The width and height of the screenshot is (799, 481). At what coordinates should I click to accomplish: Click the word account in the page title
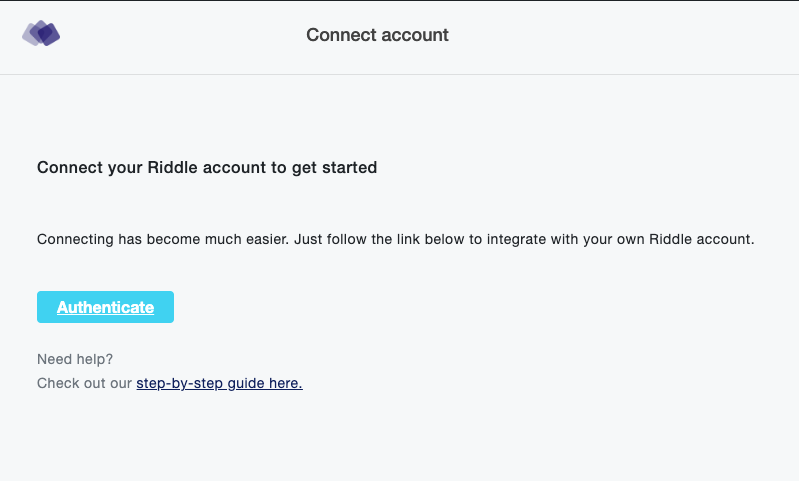(x=415, y=35)
